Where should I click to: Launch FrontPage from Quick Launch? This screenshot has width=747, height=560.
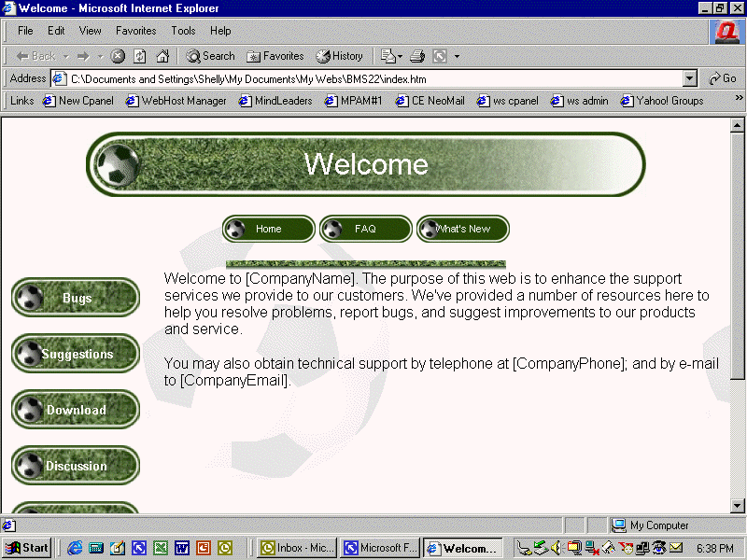[x=139, y=548]
